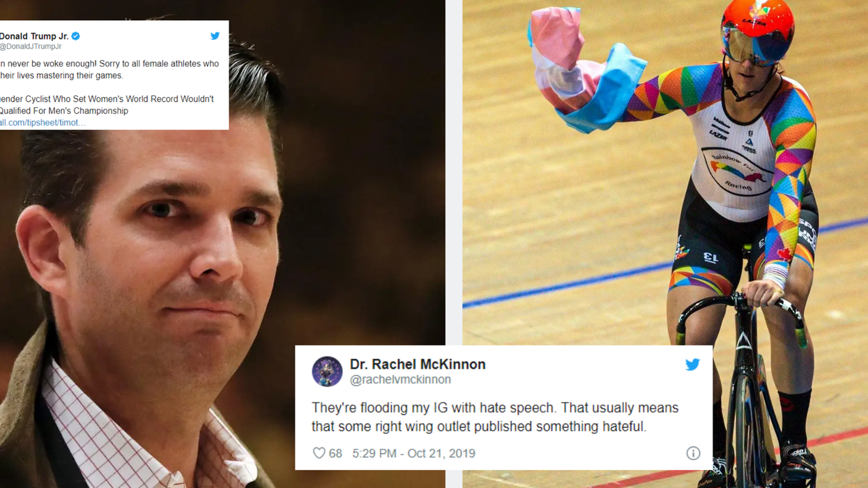Click the 'flooding my IG' tweet text

495,417
